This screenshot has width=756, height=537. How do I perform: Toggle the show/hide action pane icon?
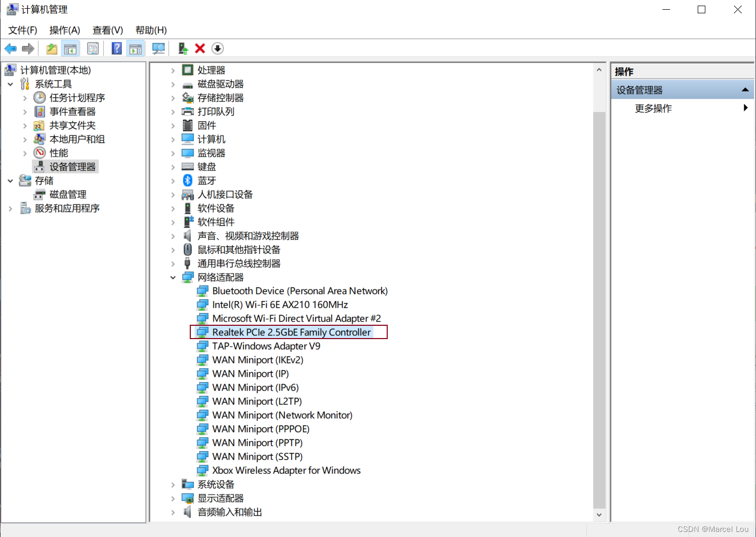136,49
